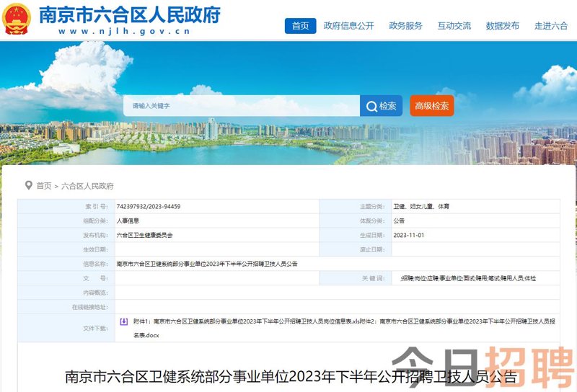Click the 首页 breadcrumb link
The width and height of the screenshot is (577, 392).
pos(44,186)
